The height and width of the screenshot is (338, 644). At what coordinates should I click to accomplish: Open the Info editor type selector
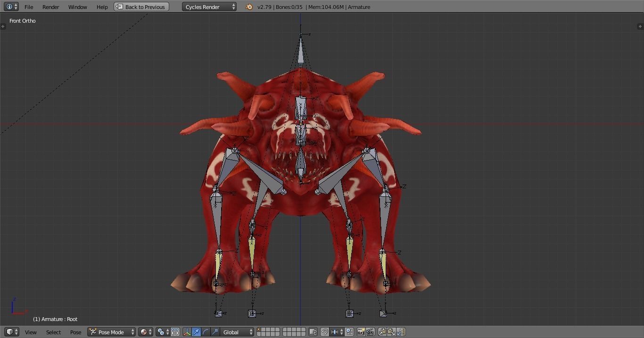(11, 7)
